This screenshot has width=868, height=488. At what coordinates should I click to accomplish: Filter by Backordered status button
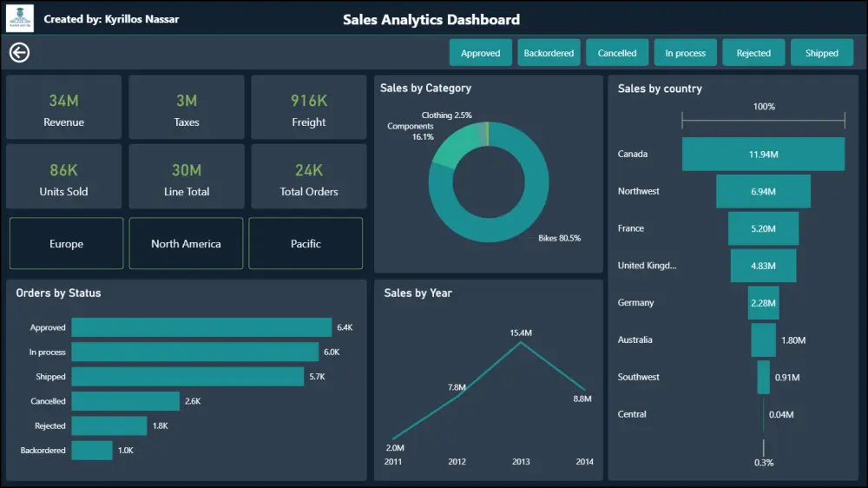coord(549,53)
